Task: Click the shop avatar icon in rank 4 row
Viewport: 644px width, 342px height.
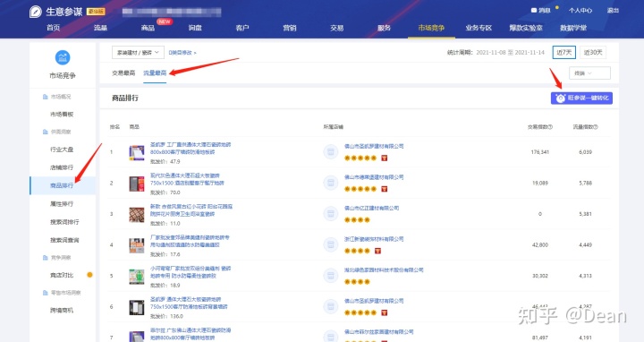Action: 331,244
